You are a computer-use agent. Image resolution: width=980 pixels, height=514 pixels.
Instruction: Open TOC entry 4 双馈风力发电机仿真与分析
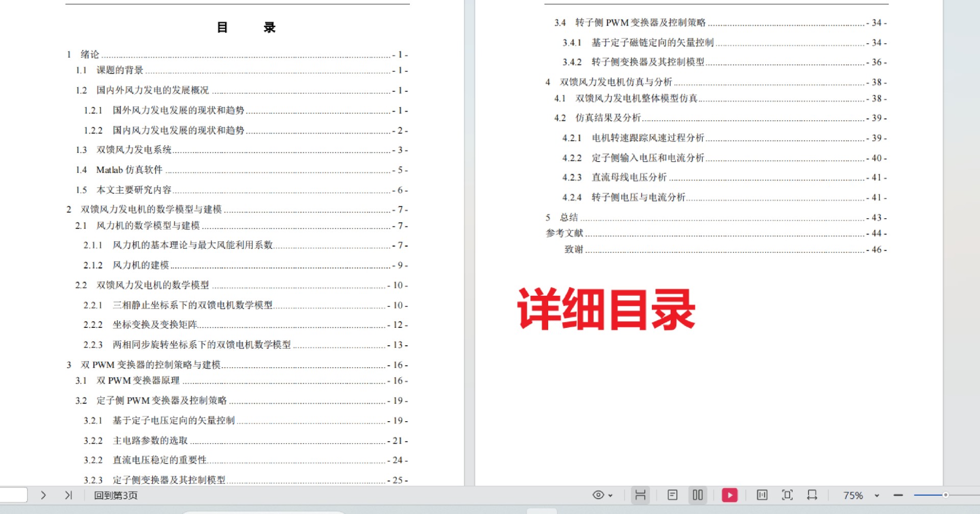(716, 82)
